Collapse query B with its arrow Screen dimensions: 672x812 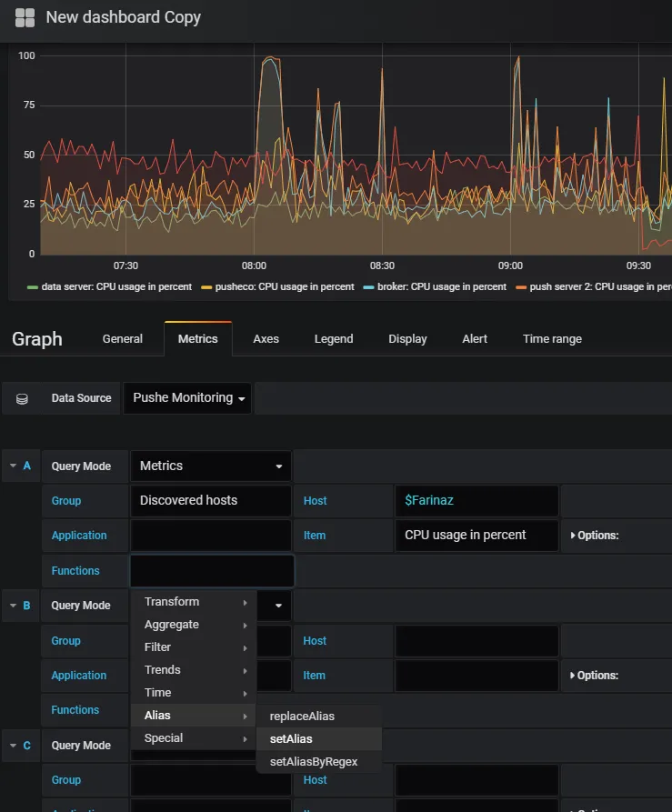tap(13, 605)
